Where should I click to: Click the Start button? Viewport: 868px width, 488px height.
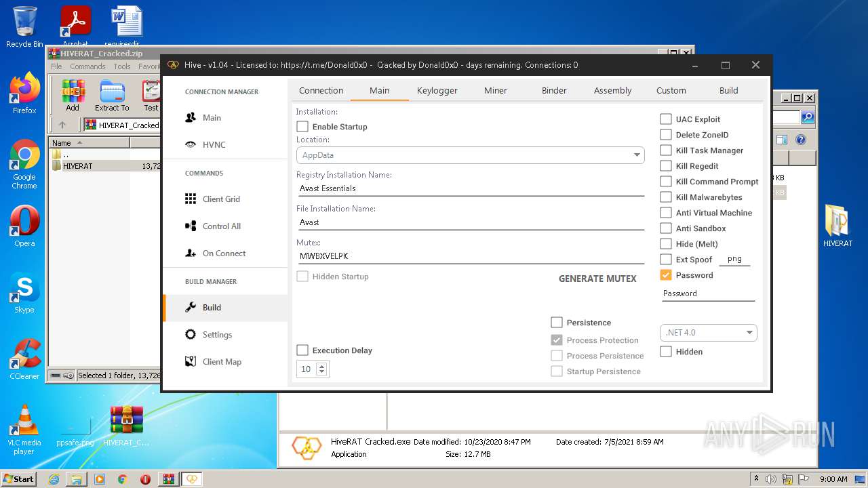pos(18,479)
